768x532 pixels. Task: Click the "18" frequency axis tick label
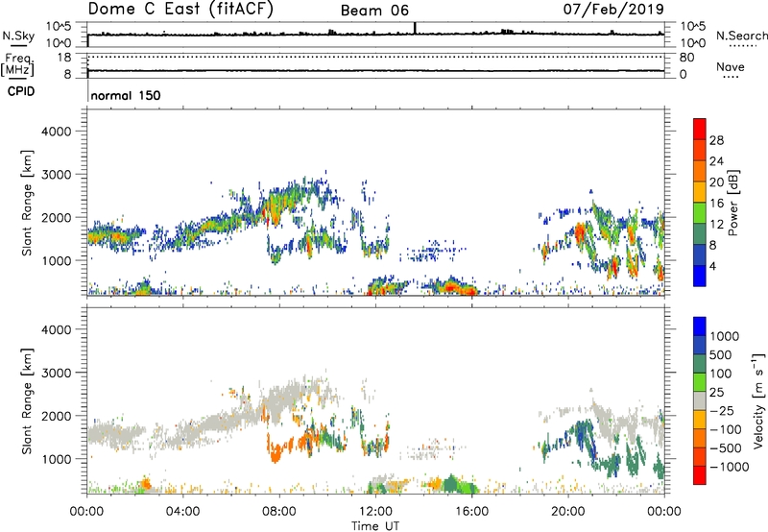click(x=64, y=58)
